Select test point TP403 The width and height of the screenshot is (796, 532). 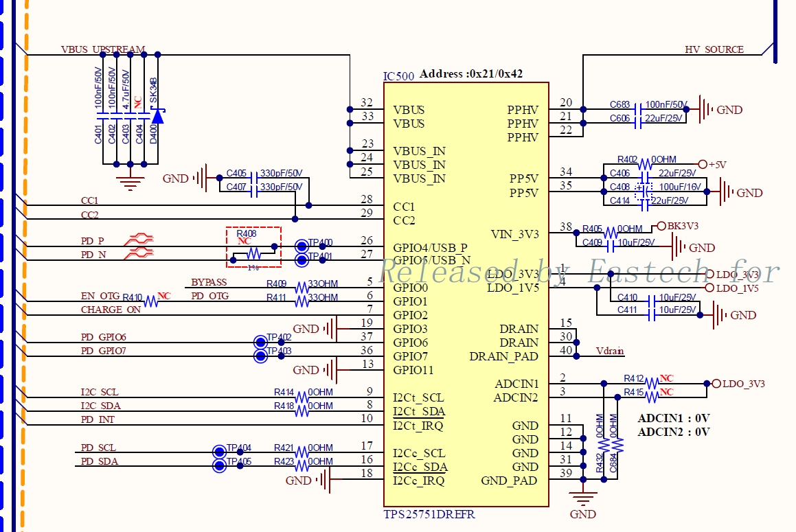point(260,356)
